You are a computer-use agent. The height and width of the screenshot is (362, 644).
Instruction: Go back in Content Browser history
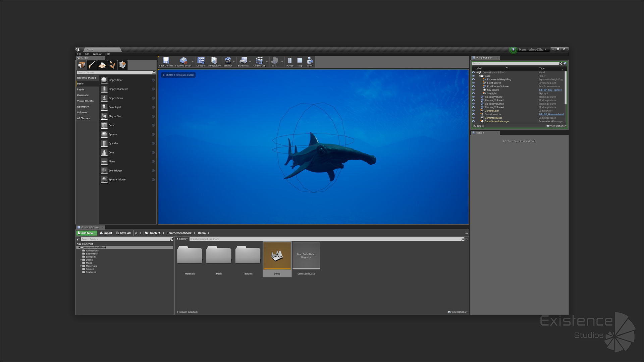(x=136, y=233)
